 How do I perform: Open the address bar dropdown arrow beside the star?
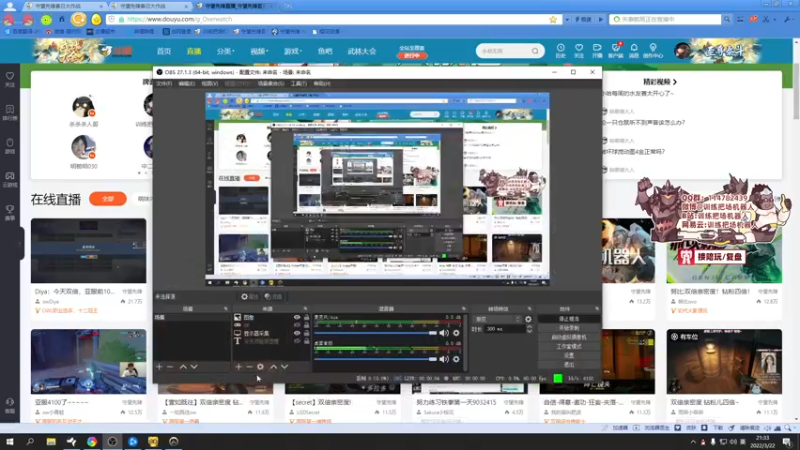point(567,19)
